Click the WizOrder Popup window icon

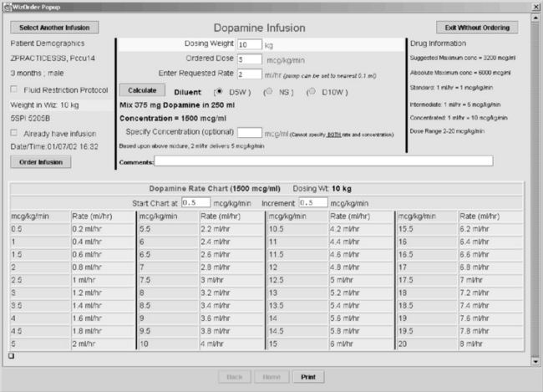click(x=6, y=5)
